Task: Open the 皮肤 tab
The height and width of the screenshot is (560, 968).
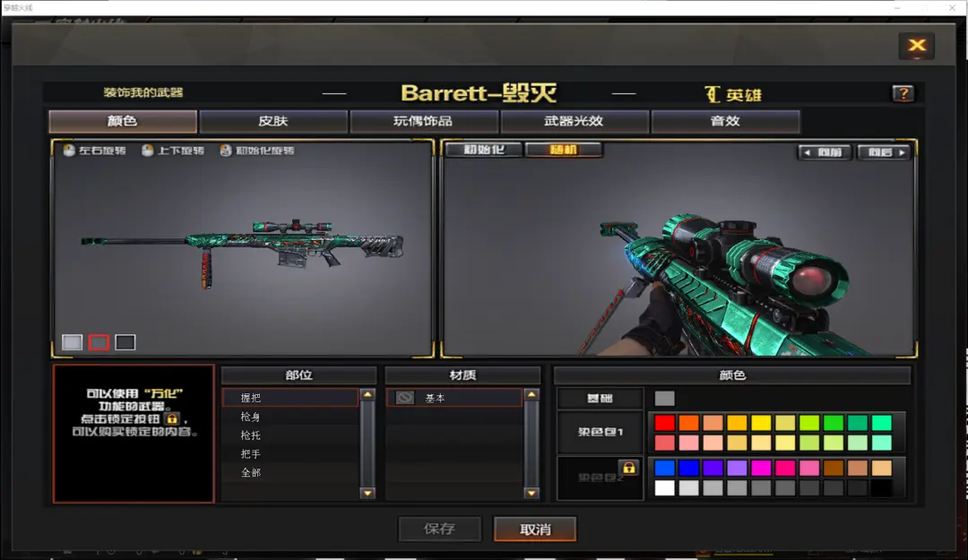Action: (x=273, y=121)
